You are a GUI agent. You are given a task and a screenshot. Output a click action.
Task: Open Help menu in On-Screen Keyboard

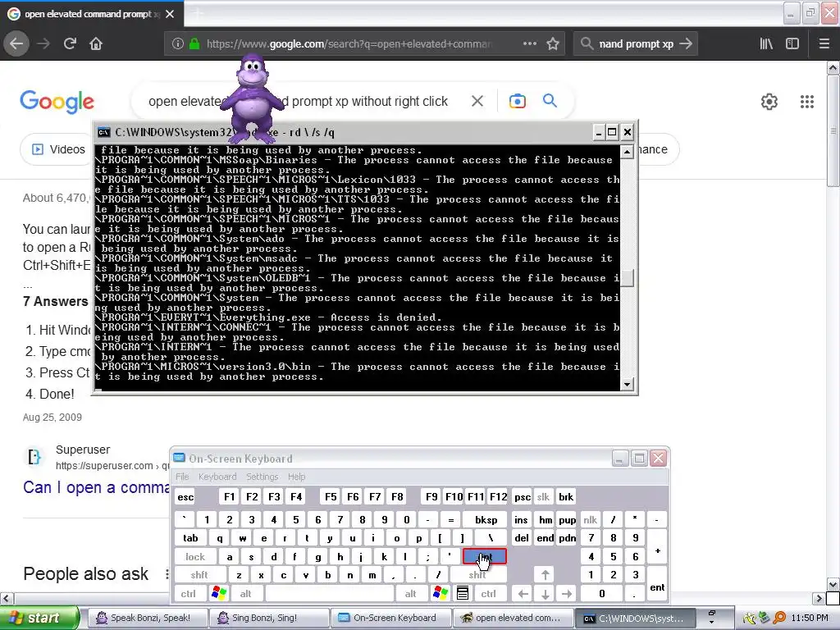coord(296,477)
